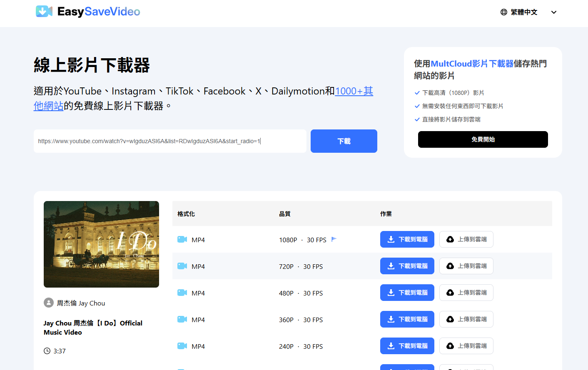Open the MultCloud影片下載器 link

click(x=472, y=64)
